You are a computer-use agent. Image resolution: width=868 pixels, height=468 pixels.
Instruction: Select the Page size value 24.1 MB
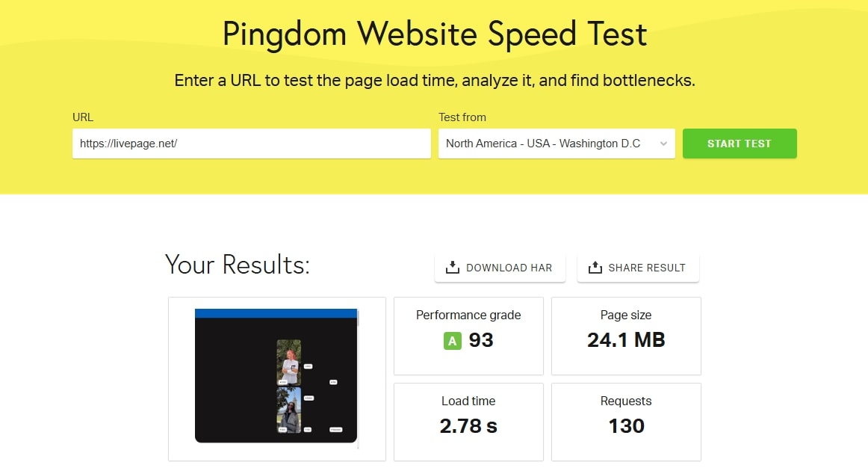pos(626,341)
